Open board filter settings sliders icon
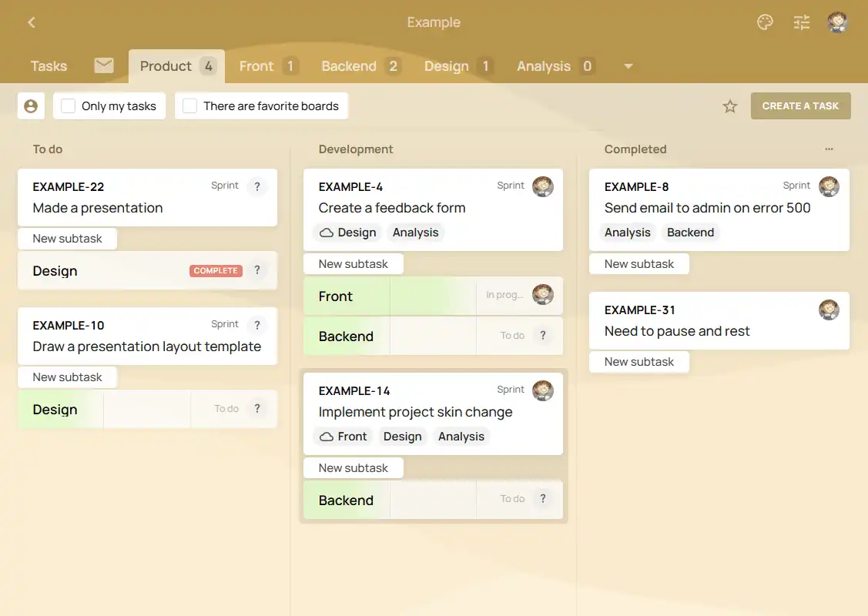The width and height of the screenshot is (868, 616). click(802, 22)
